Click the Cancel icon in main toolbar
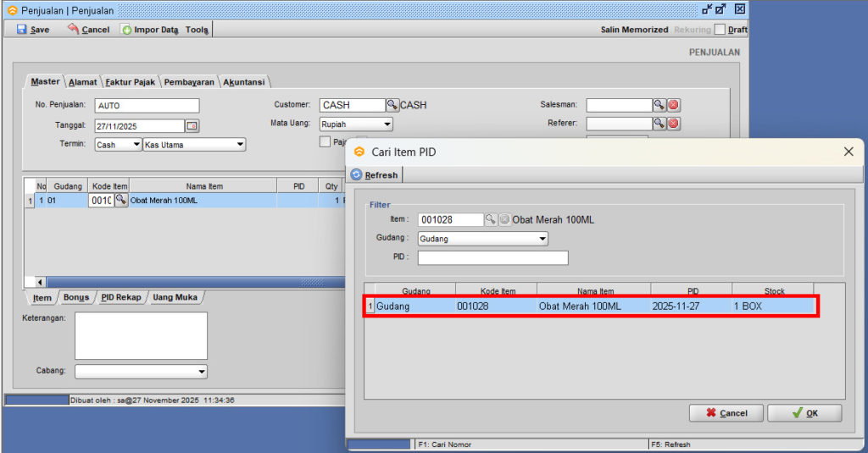This screenshot has width=868, height=453. coord(73,29)
